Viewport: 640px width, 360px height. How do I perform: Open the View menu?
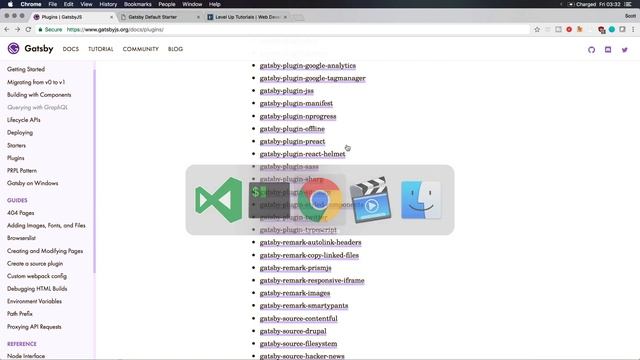(86, 4)
